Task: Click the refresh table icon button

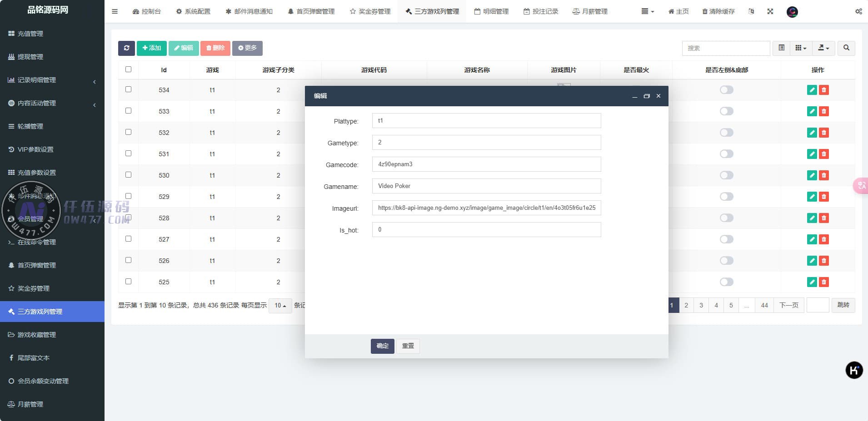Action: click(x=126, y=48)
